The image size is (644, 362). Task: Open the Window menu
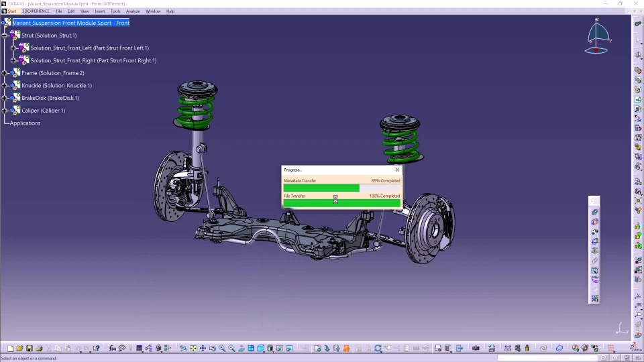point(153,11)
